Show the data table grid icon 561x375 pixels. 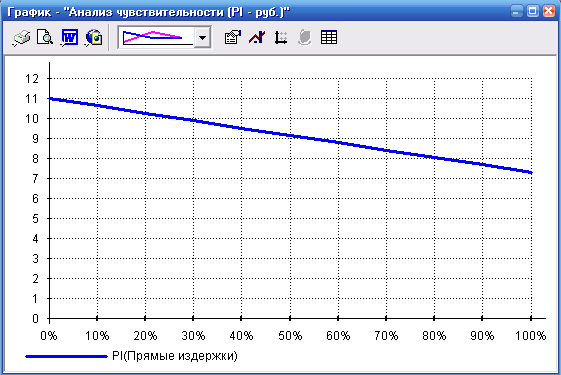coord(329,37)
